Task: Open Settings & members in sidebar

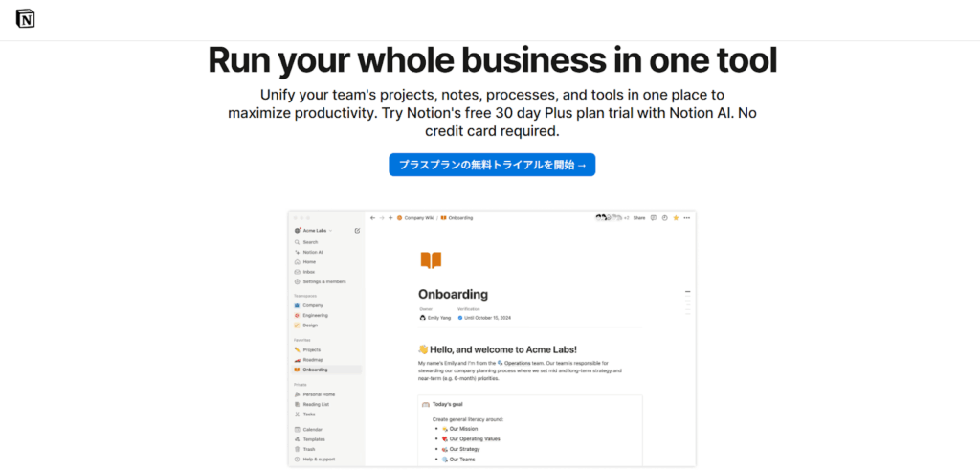Action: click(323, 281)
